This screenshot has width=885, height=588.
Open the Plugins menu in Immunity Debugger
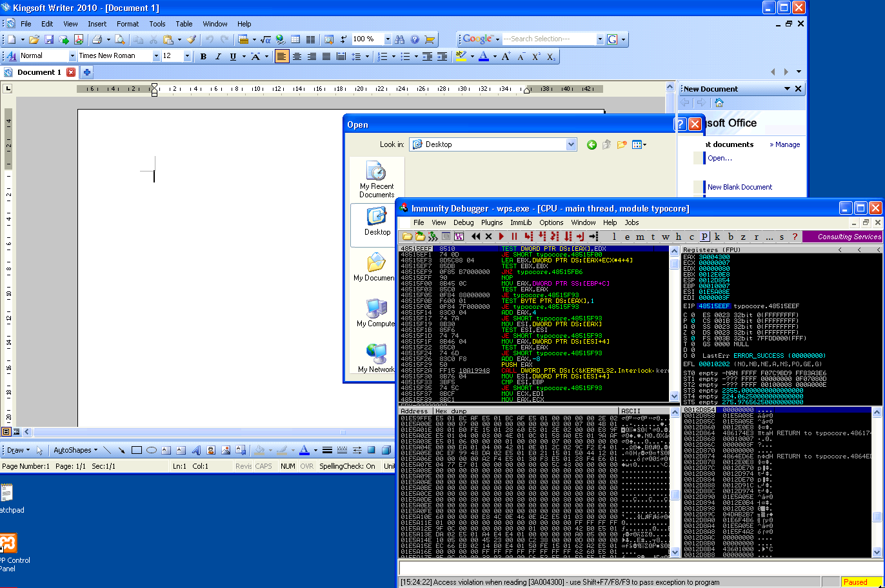tap(492, 222)
